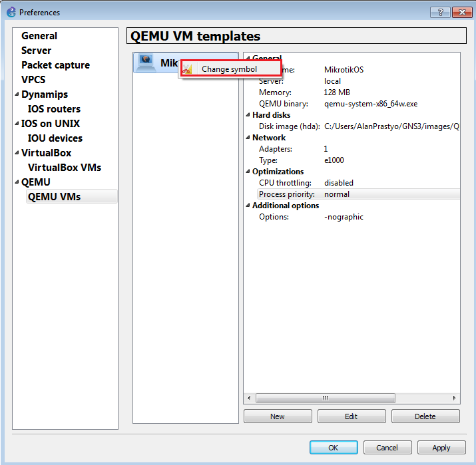Open Packet capture preferences page
Viewport: 476px width, 465px height.
(55, 65)
